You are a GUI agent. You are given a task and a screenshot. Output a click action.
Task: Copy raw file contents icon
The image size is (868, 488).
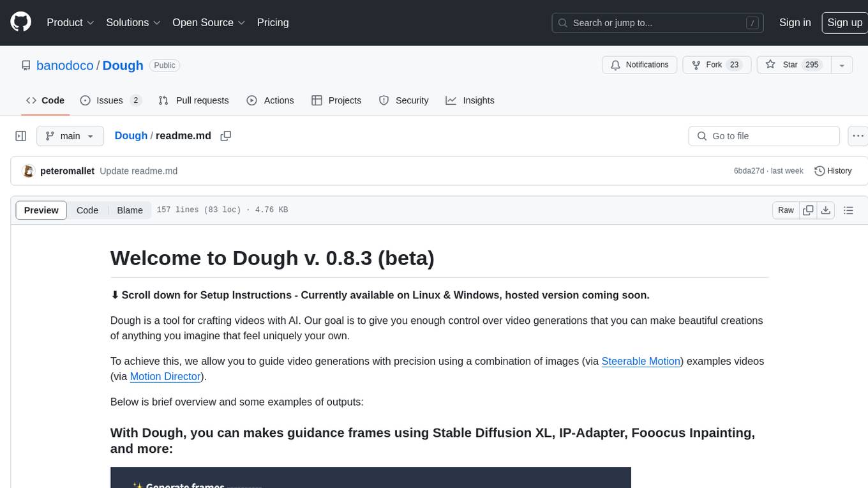[x=808, y=210]
